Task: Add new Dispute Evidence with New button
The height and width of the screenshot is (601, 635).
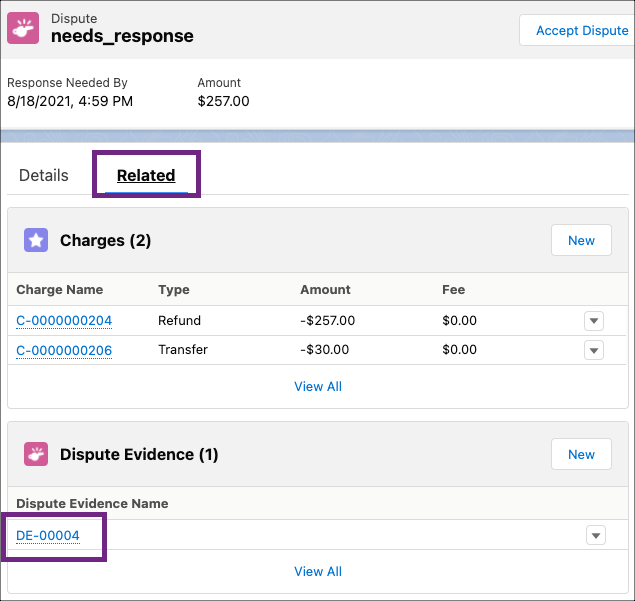Action: tap(581, 454)
